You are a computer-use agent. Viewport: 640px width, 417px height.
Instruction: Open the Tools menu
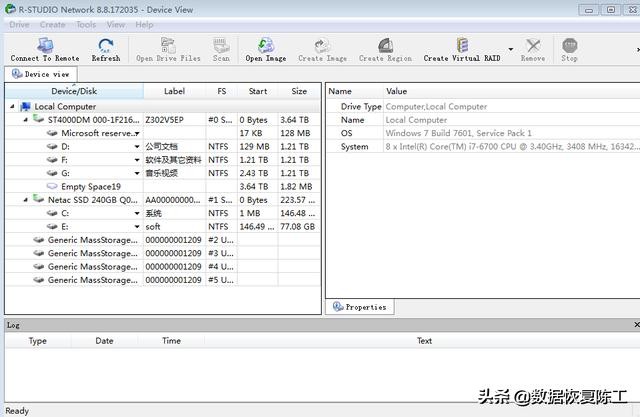pos(86,25)
